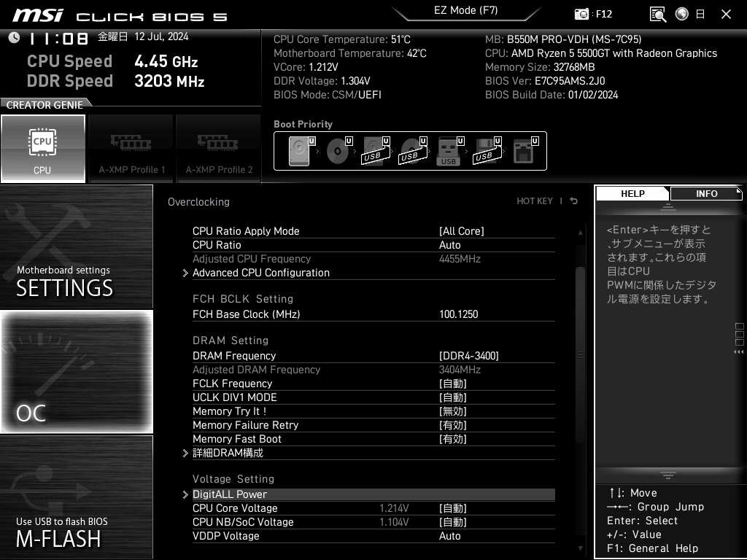Viewport: 747px width, 560px height.
Task: Click the Adjusted CPU Frequency 4455MHz row
Action: point(373,259)
